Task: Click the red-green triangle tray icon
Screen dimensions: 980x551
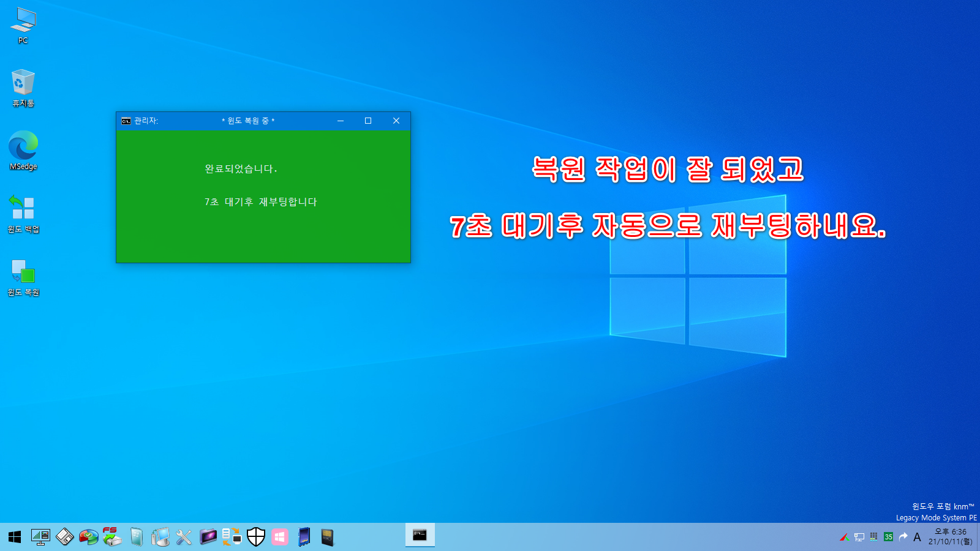Action: coord(844,537)
